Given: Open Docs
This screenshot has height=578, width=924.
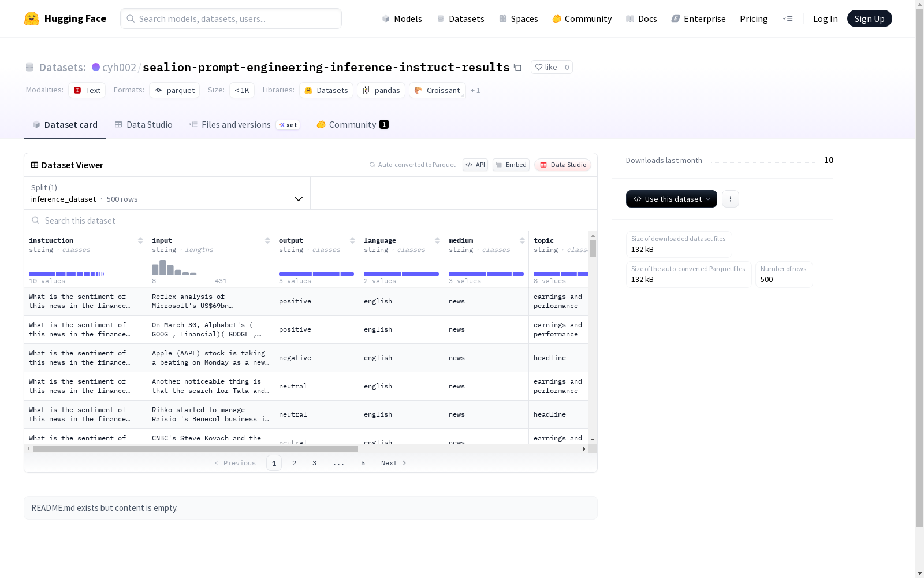Looking at the screenshot, I should (x=642, y=18).
